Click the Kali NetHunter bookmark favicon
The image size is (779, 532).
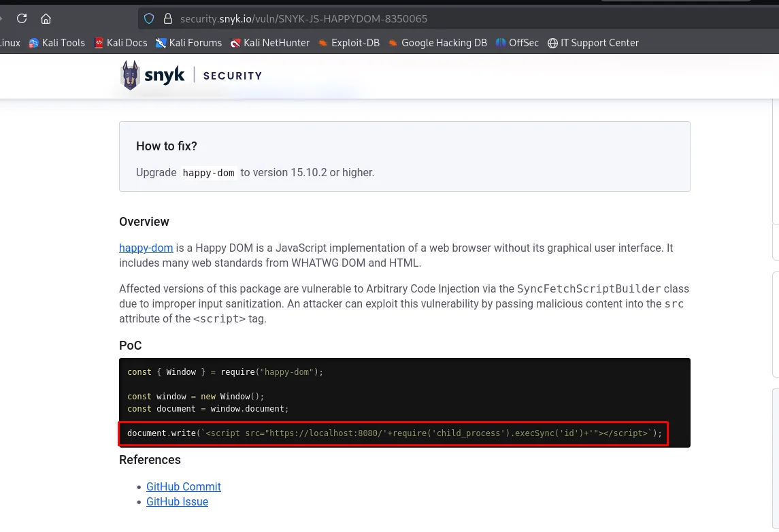pyautogui.click(x=235, y=44)
